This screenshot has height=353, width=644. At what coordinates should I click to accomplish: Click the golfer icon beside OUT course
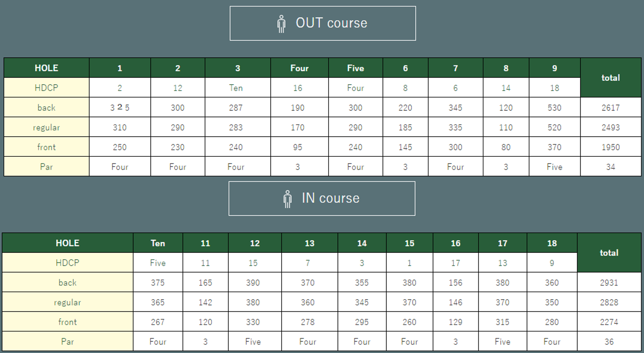click(282, 24)
